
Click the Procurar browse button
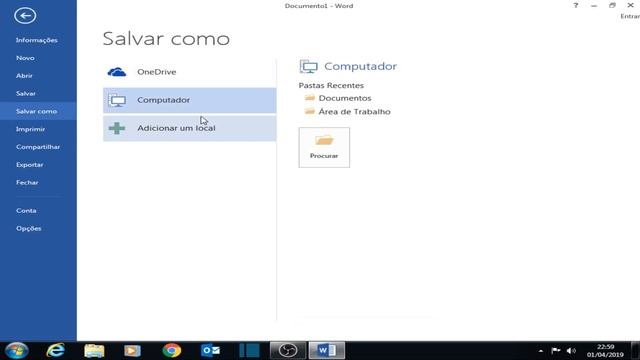tap(324, 147)
